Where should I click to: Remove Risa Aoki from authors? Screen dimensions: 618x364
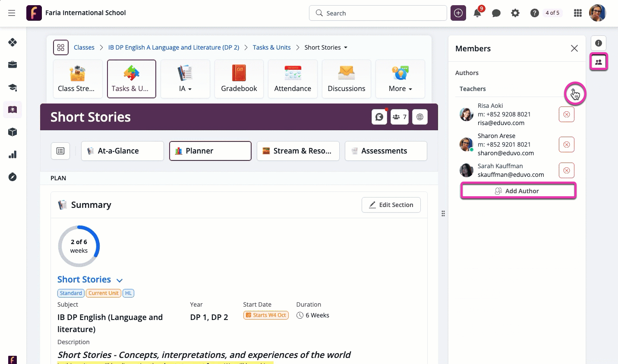click(x=567, y=114)
